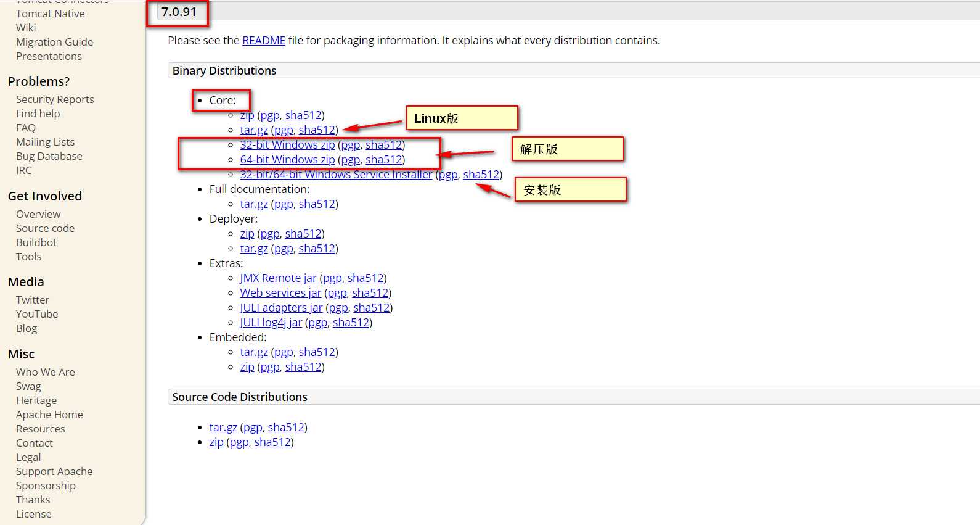Viewport: 980px width, 525px height.
Task: Open the Find help link
Action: (38, 114)
